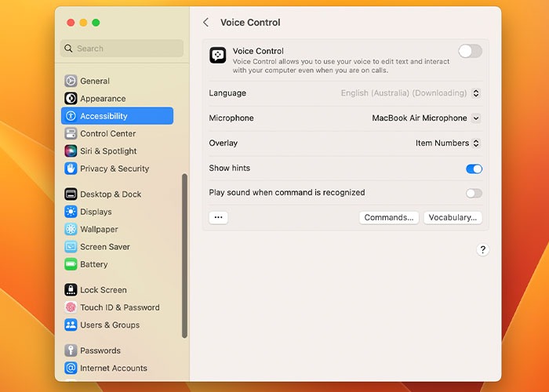Click the Show hints label
The width and height of the screenshot is (549, 392).
click(x=229, y=168)
